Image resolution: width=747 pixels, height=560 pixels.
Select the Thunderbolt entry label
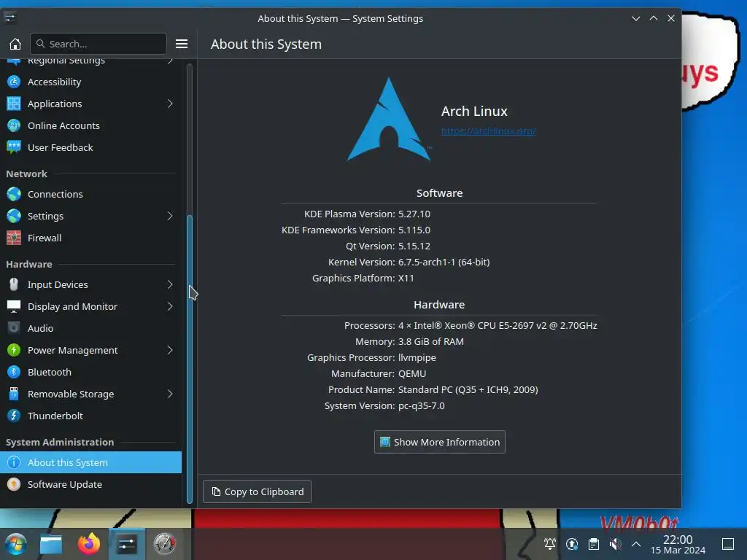pyautogui.click(x=55, y=416)
